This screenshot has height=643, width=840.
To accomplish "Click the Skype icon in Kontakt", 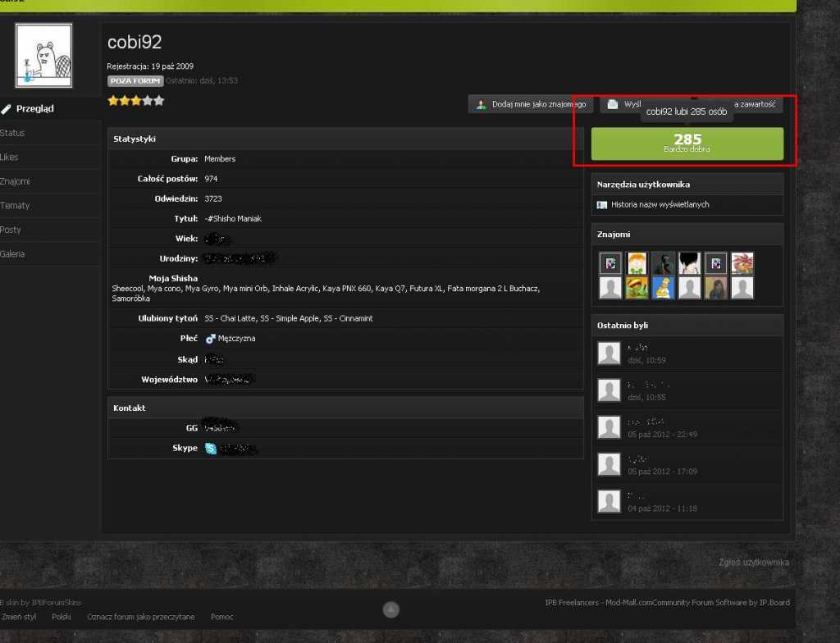I will point(211,449).
